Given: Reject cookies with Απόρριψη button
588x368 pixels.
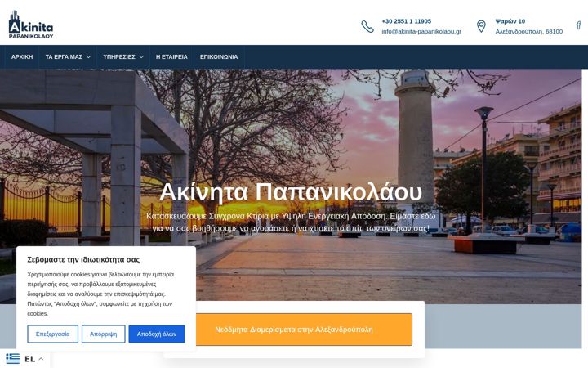Looking at the screenshot, I should [103, 334].
